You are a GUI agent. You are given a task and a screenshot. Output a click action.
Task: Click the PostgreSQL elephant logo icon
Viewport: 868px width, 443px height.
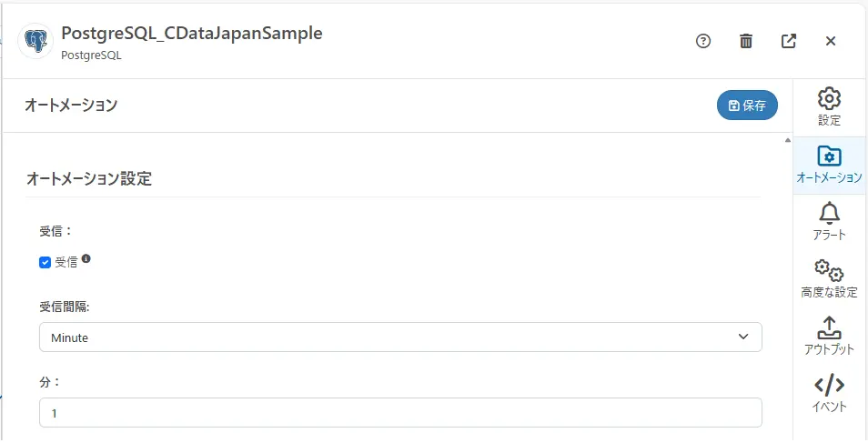(x=36, y=42)
